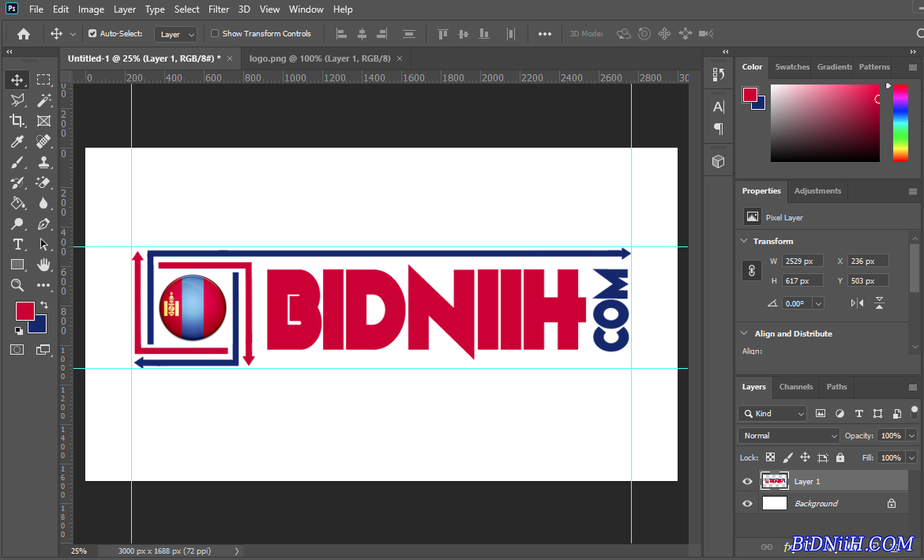
Task: Enable Show Transform Controls checkbox
Action: point(215,34)
